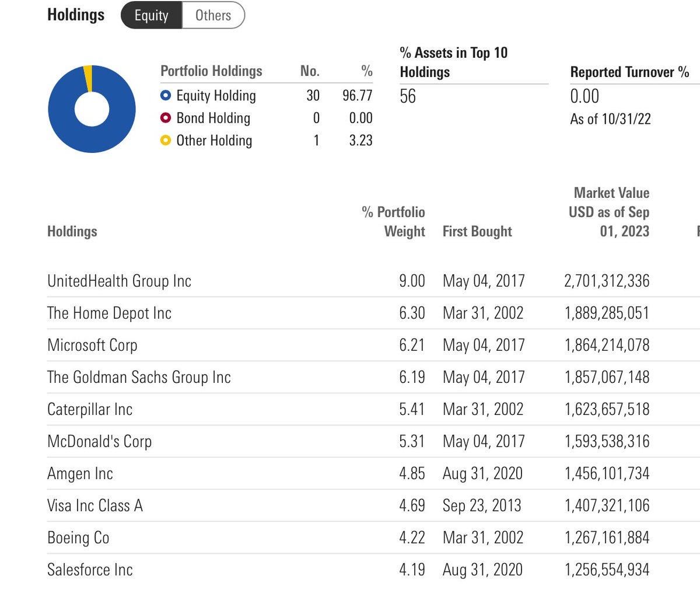Click Visa weight value 4.69
This screenshot has width=700, height=600.
pyautogui.click(x=412, y=505)
